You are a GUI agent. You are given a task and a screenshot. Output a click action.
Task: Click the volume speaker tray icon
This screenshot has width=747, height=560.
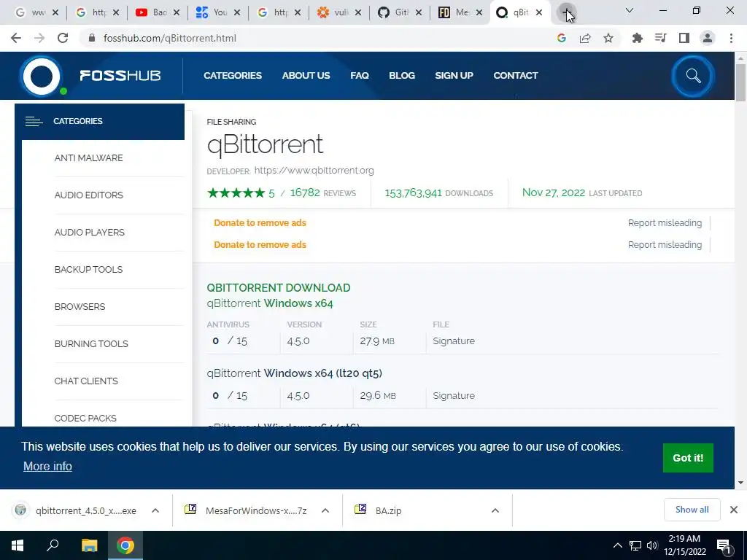(652, 545)
